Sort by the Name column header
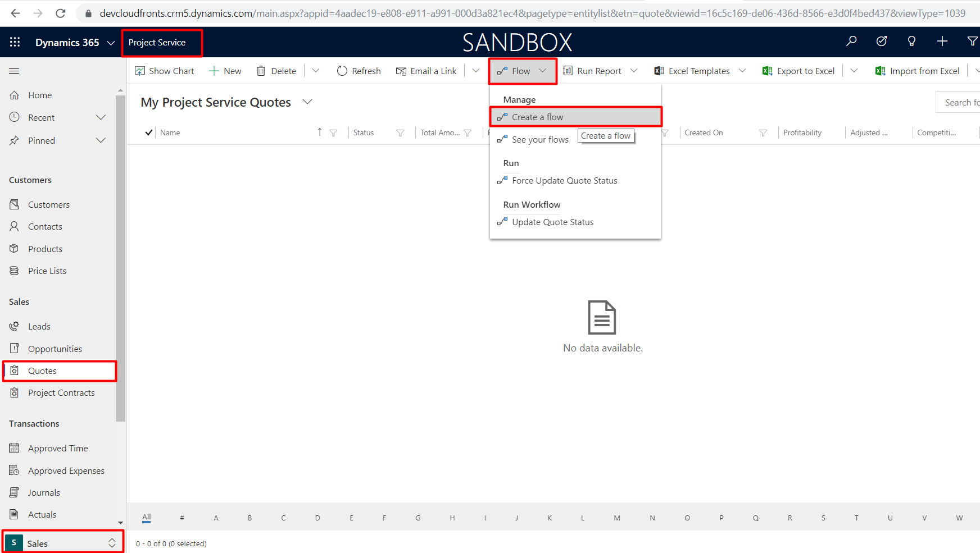This screenshot has width=980, height=553. point(170,132)
